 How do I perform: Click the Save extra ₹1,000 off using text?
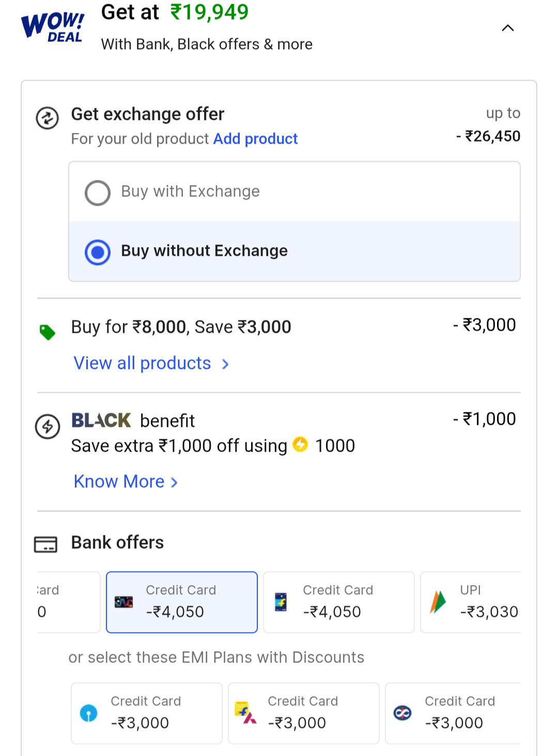click(x=179, y=445)
